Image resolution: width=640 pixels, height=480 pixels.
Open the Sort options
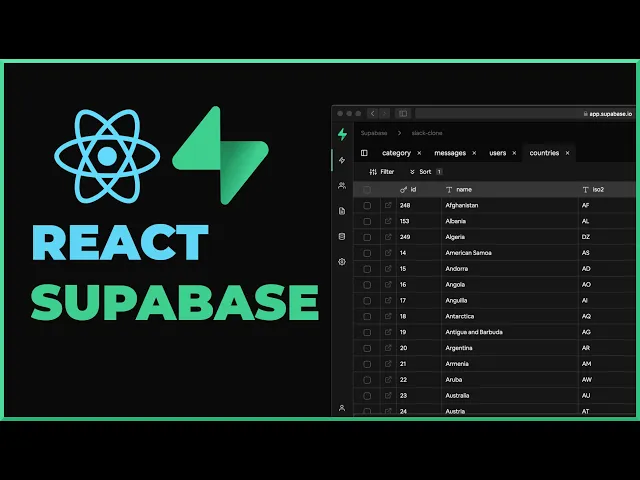(425, 172)
